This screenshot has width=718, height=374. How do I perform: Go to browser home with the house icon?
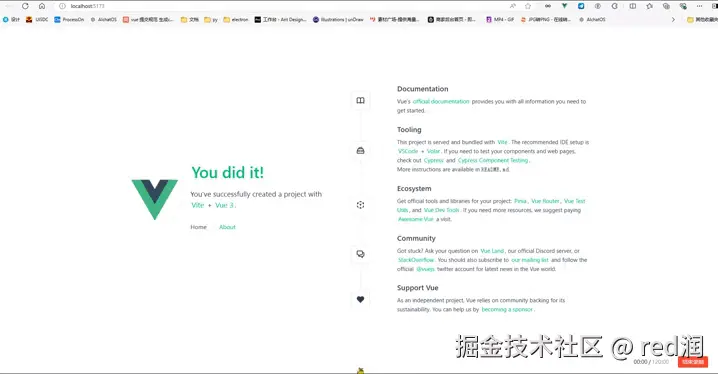42,6
